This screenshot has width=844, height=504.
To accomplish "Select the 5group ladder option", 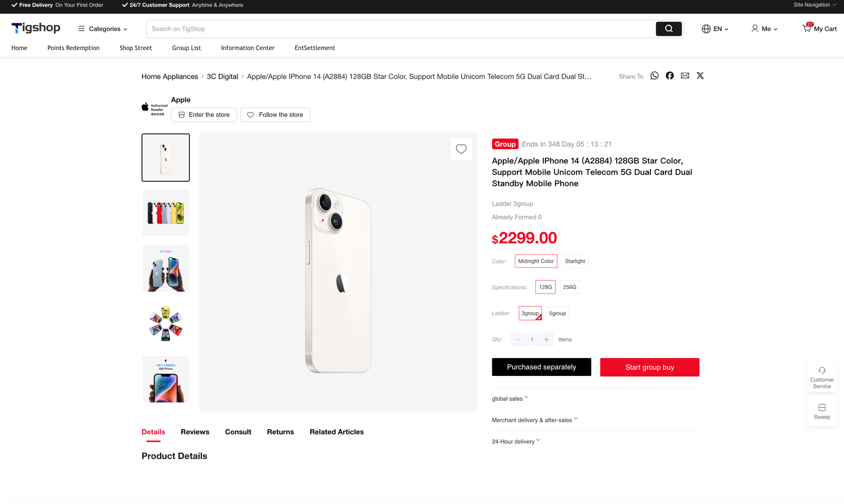I will pyautogui.click(x=557, y=314).
